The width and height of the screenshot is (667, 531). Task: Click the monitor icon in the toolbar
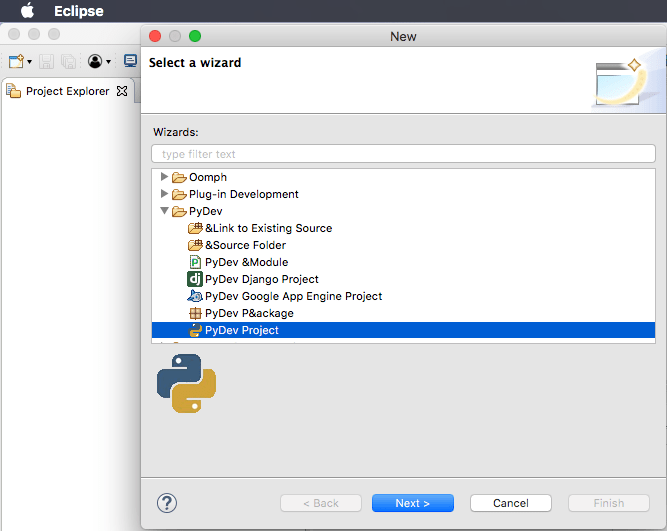pyautogui.click(x=130, y=61)
